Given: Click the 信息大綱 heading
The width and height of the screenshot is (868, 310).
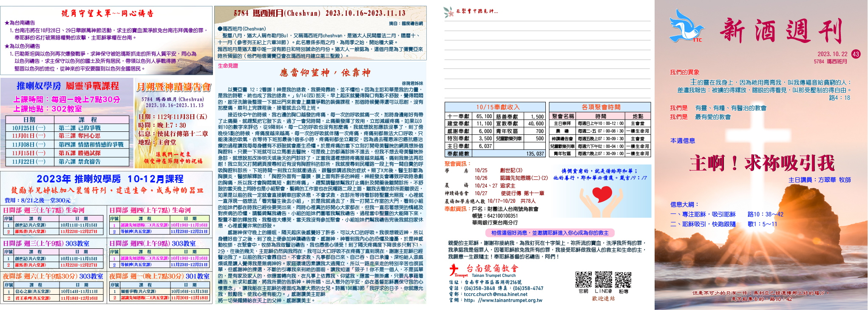Looking at the screenshot, I should pos(684,204).
